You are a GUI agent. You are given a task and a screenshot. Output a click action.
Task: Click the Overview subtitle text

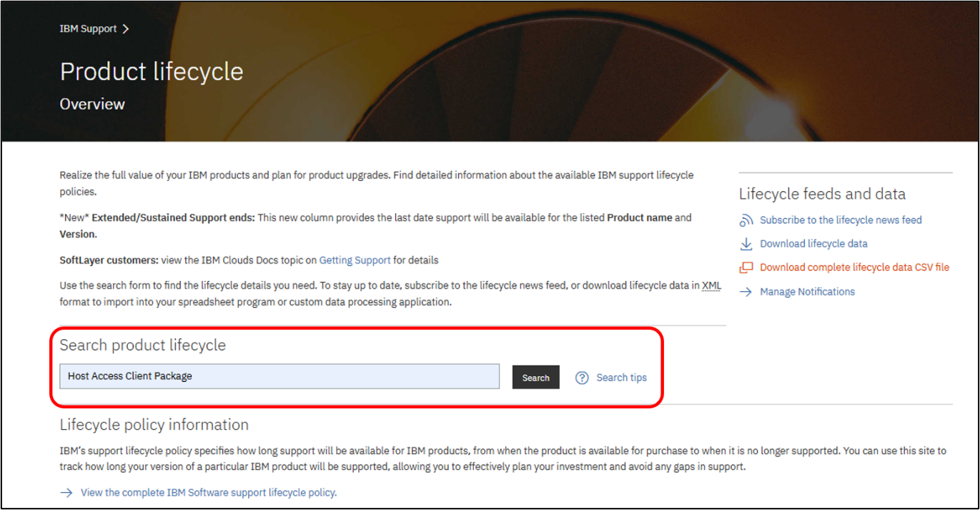[x=92, y=104]
